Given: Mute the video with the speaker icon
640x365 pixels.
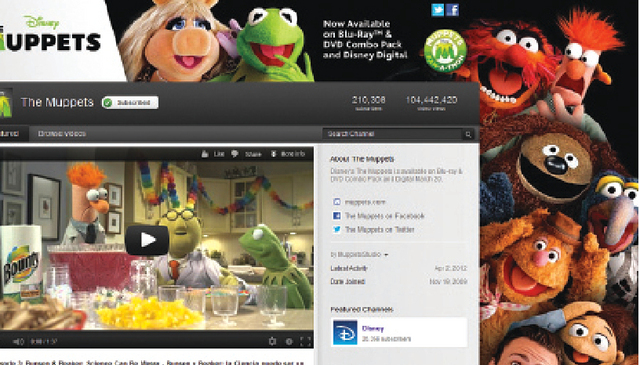Looking at the screenshot, I should (x=18, y=341).
